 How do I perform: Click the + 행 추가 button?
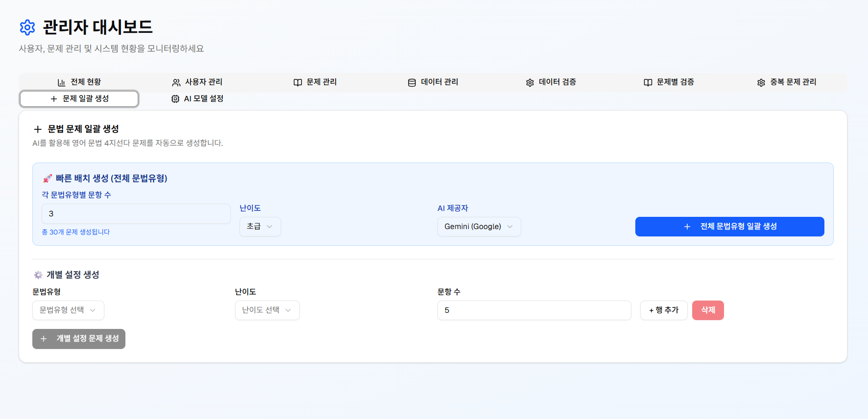664,310
